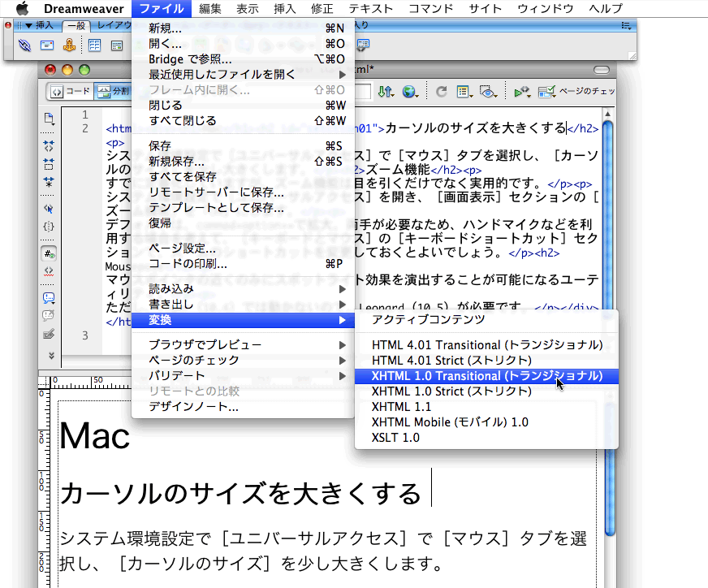Click the Insert Table icon
The height and width of the screenshot is (588, 708).
(94, 45)
